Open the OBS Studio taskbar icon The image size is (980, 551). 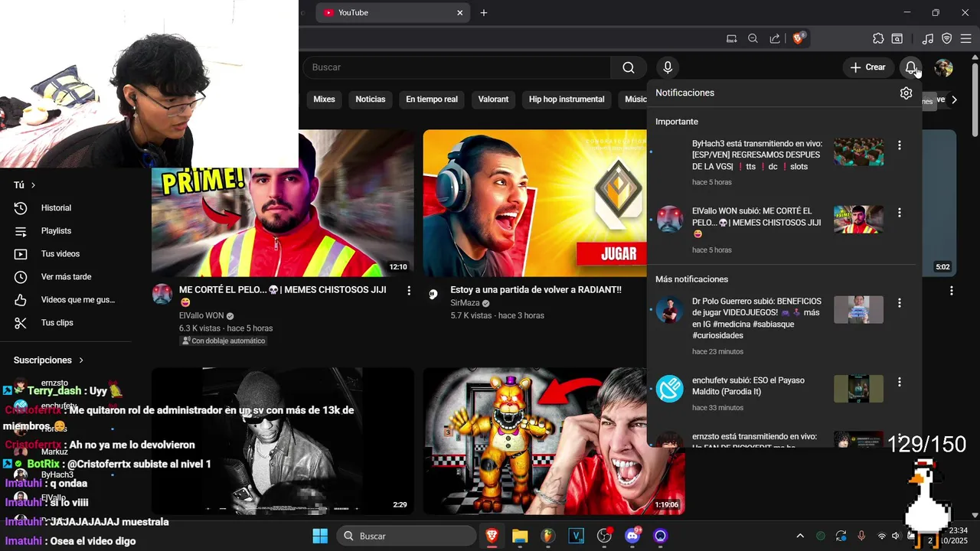pos(604,536)
